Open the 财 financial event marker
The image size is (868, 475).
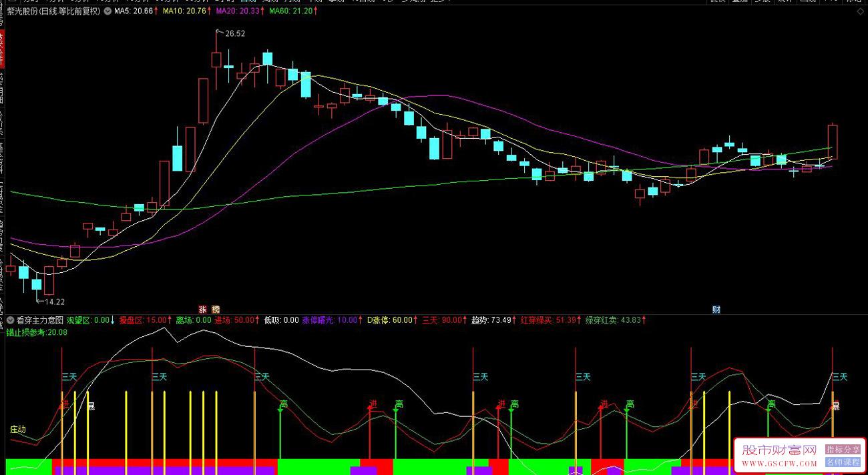tap(716, 310)
